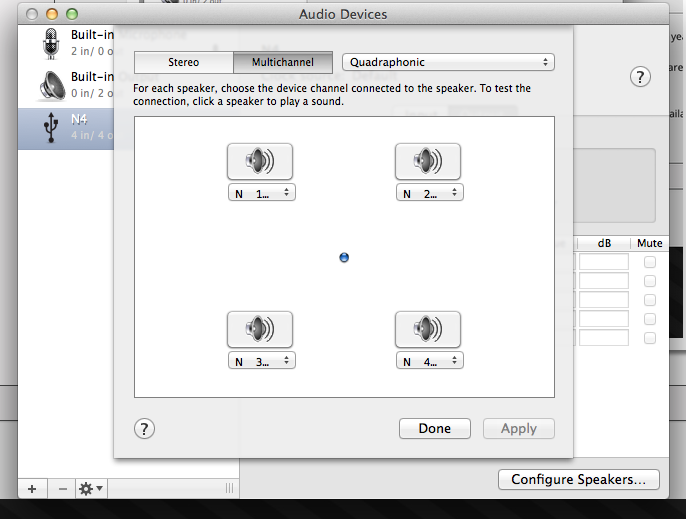Click the Apply button
686x519 pixels.
(x=519, y=428)
